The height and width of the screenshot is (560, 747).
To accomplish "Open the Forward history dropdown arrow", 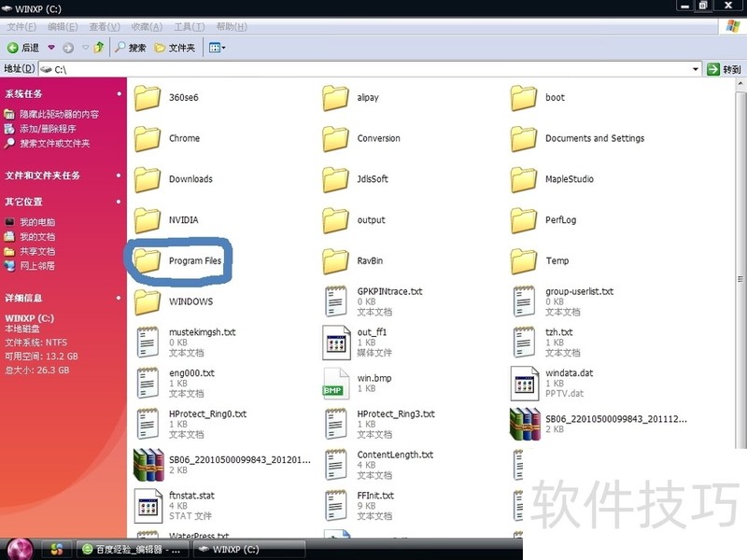I will [85, 48].
